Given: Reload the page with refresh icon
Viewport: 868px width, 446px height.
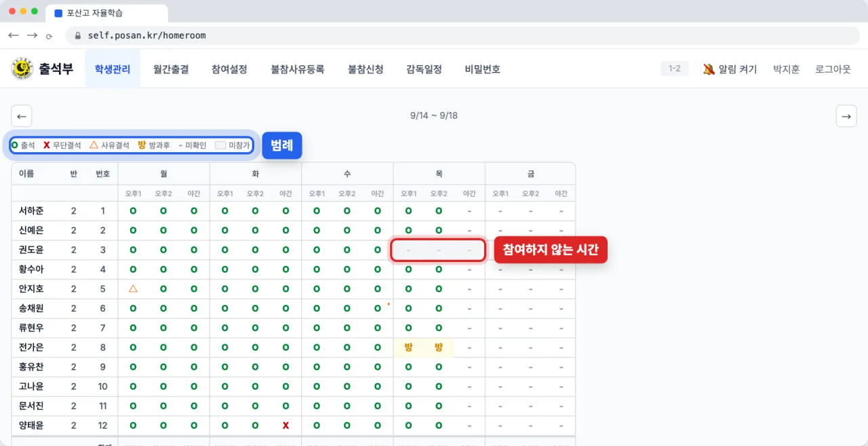Looking at the screenshot, I should pyautogui.click(x=49, y=36).
